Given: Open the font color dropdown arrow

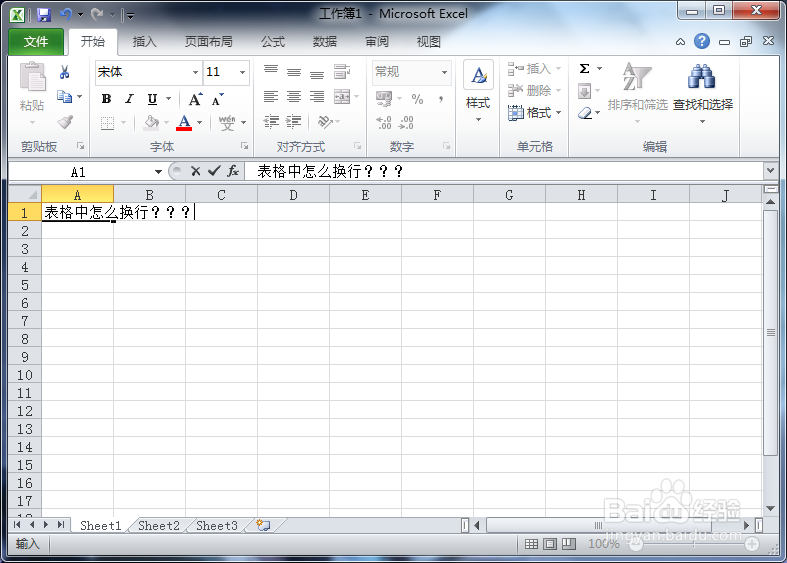Looking at the screenshot, I should coord(200,122).
